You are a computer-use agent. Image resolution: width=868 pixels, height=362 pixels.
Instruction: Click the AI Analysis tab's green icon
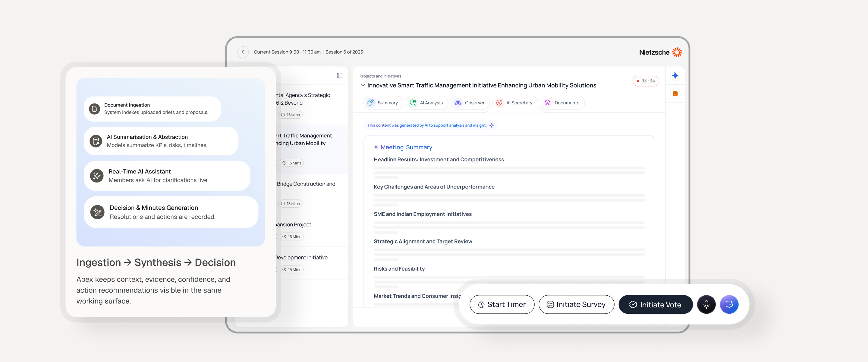pos(413,103)
